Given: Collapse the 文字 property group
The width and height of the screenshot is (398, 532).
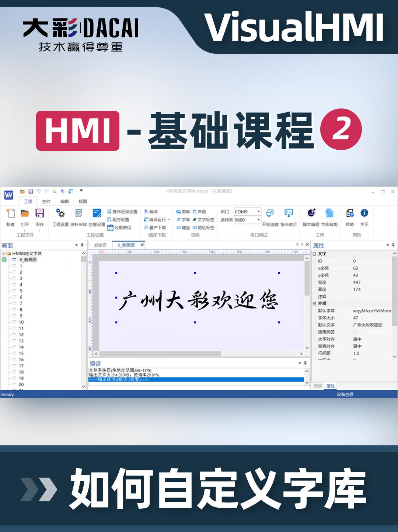Looking at the screenshot, I should [x=314, y=254].
